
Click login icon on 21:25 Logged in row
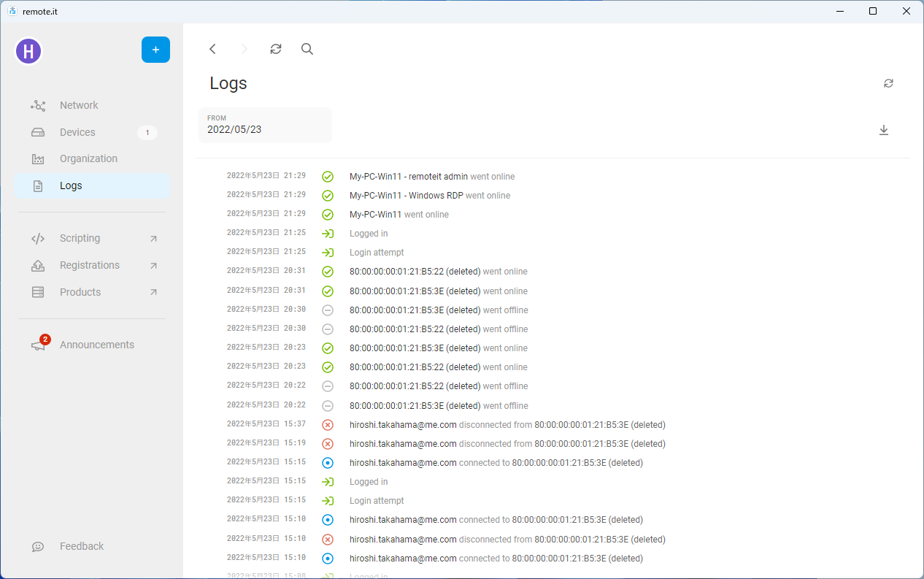pyautogui.click(x=328, y=234)
